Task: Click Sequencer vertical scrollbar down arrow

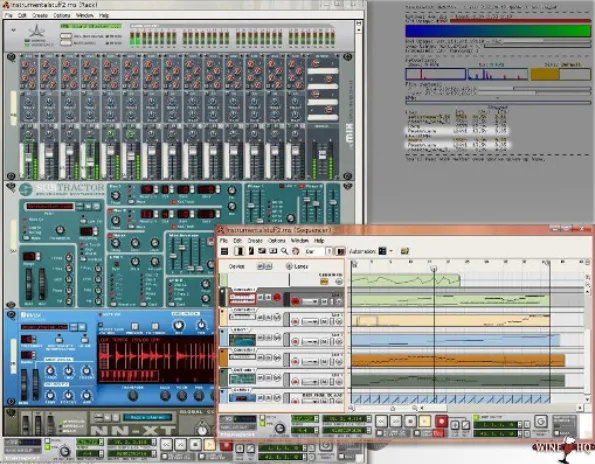Action: click(587, 399)
